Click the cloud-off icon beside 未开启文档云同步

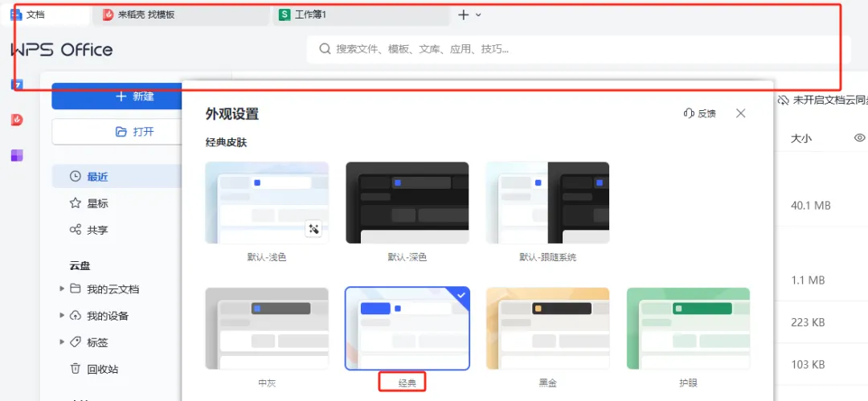pos(784,100)
